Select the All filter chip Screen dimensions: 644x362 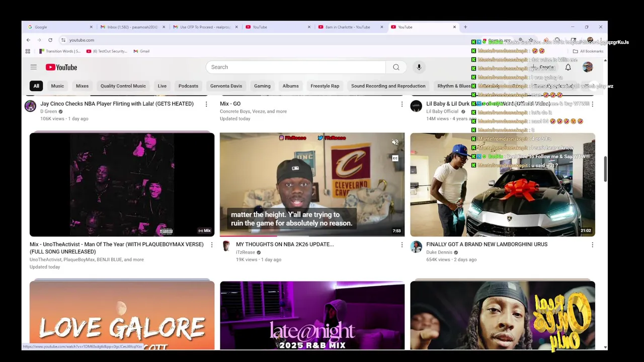[x=36, y=86]
